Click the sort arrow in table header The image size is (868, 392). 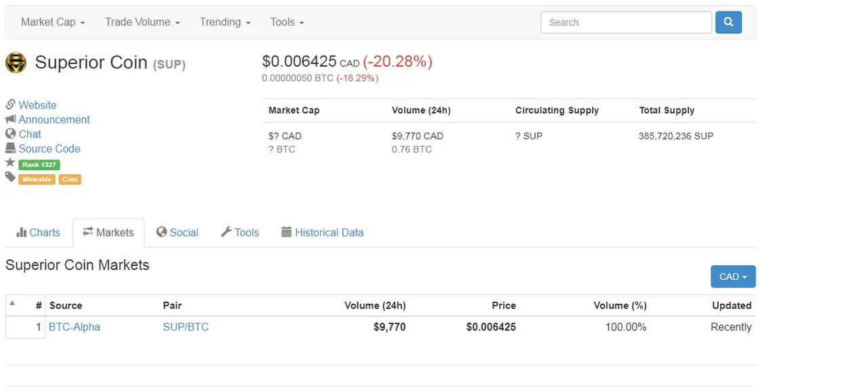pyautogui.click(x=12, y=303)
